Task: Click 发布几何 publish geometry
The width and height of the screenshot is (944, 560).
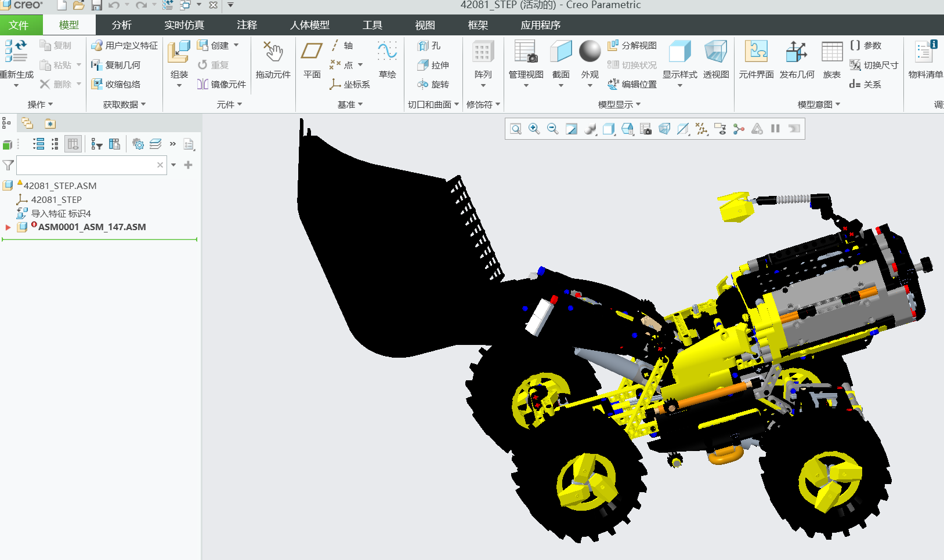Action: point(797,59)
